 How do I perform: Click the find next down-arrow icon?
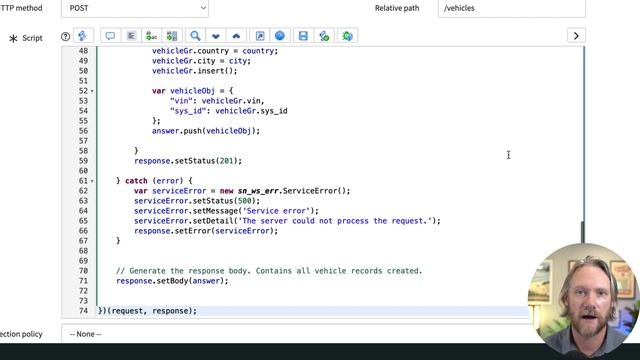pos(216,36)
